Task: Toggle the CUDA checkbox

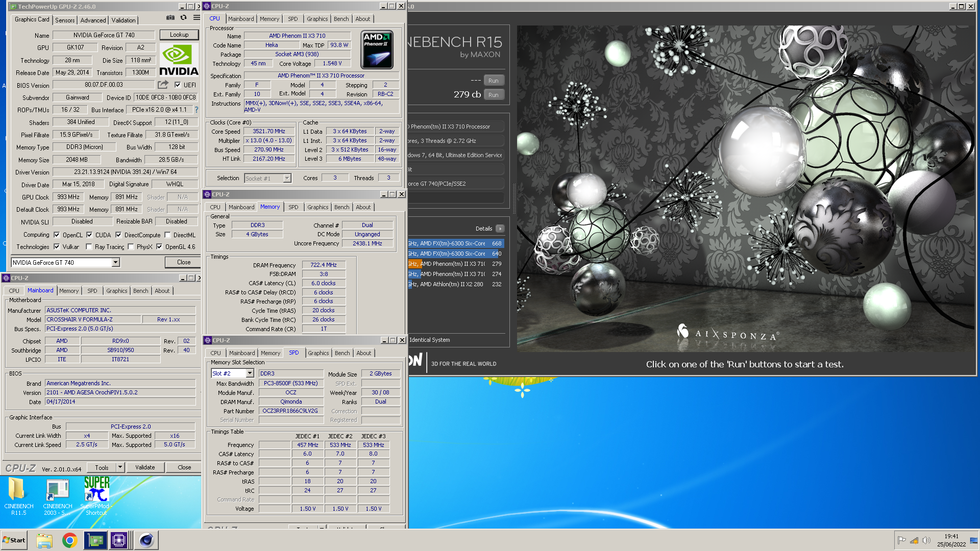Action: click(x=89, y=235)
